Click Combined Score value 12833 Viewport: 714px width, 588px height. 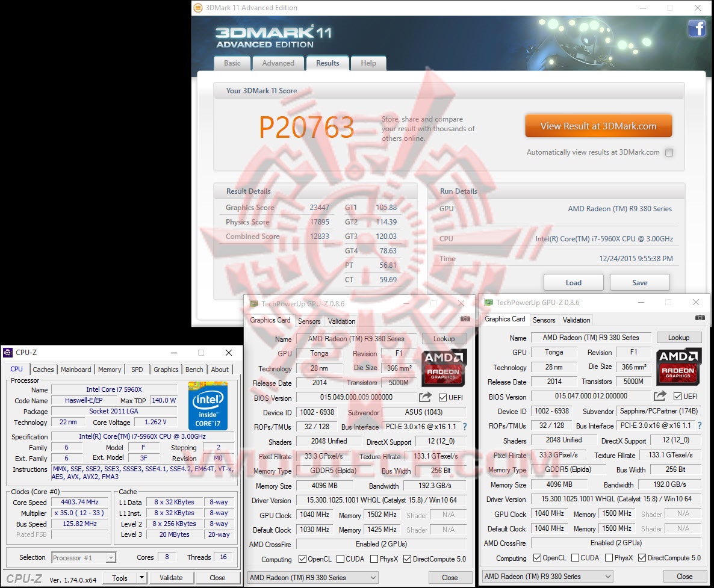(x=319, y=236)
